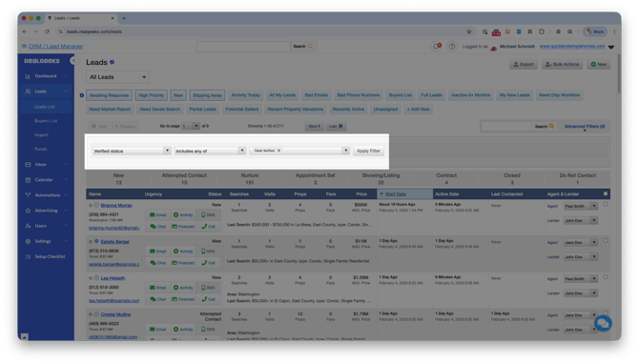Click the New lead button
639x364 pixels.
pos(598,65)
